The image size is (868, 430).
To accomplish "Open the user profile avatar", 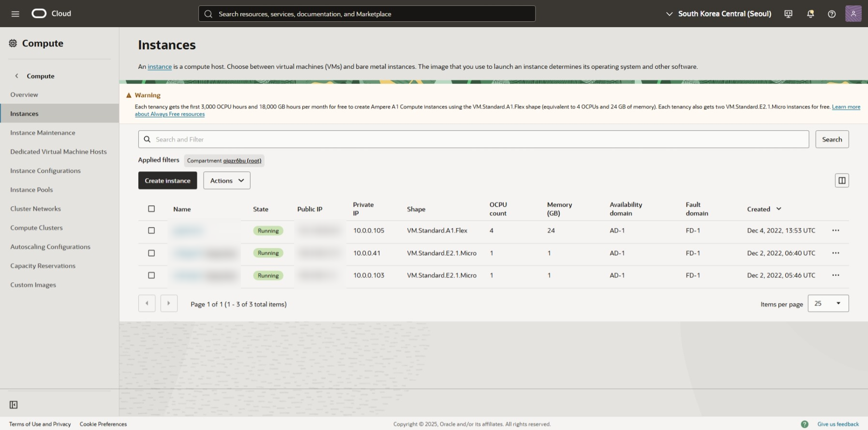I will pos(853,14).
